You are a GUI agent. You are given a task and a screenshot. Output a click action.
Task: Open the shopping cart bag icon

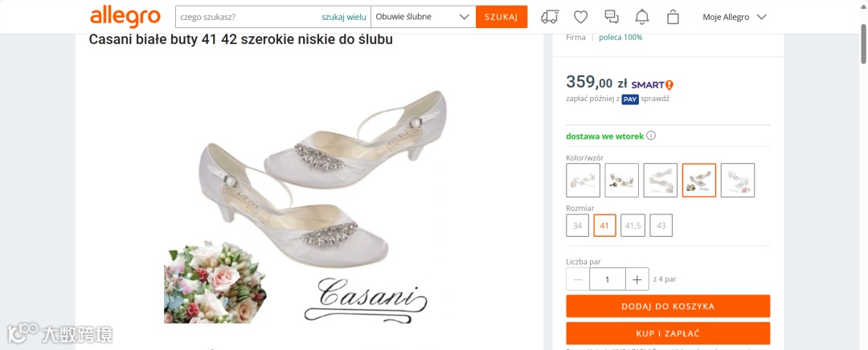pos(674,17)
